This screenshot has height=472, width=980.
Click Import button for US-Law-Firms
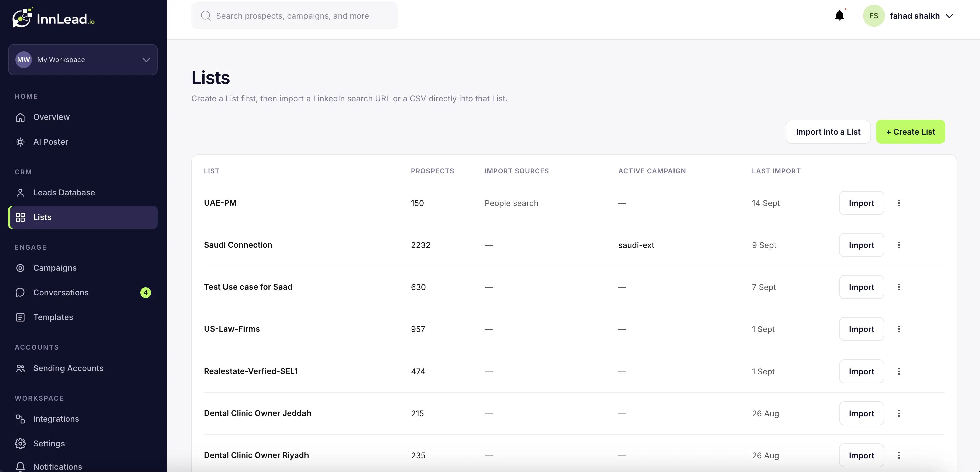pyautogui.click(x=861, y=329)
